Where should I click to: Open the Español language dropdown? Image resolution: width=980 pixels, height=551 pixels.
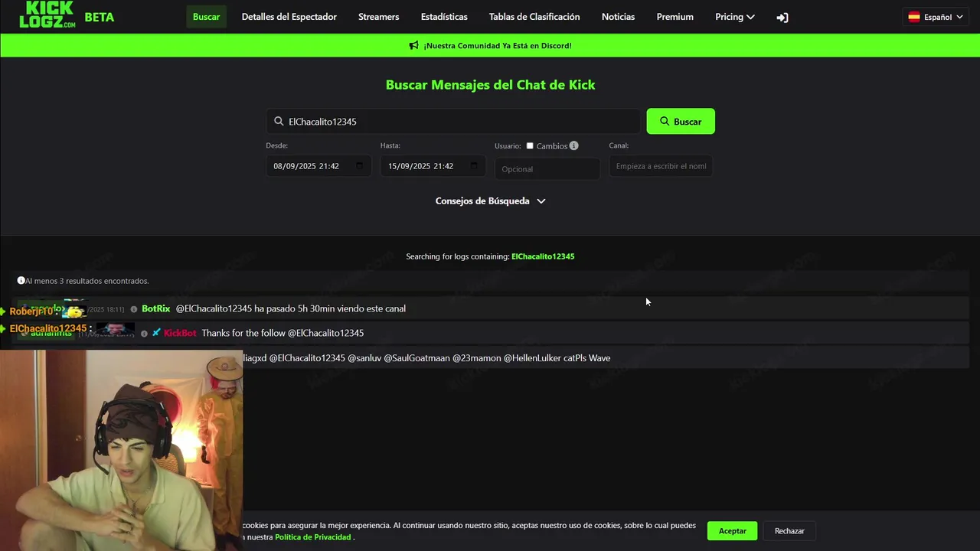(936, 17)
